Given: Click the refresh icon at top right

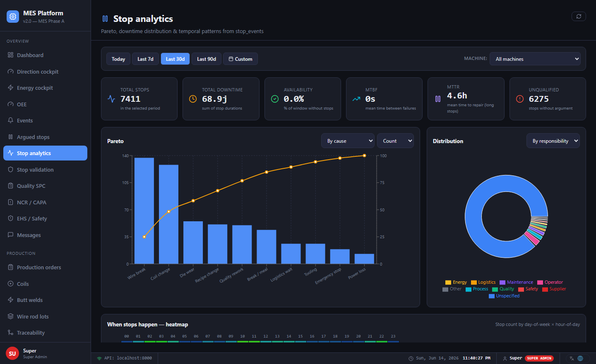Looking at the screenshot, I should pos(579,16).
